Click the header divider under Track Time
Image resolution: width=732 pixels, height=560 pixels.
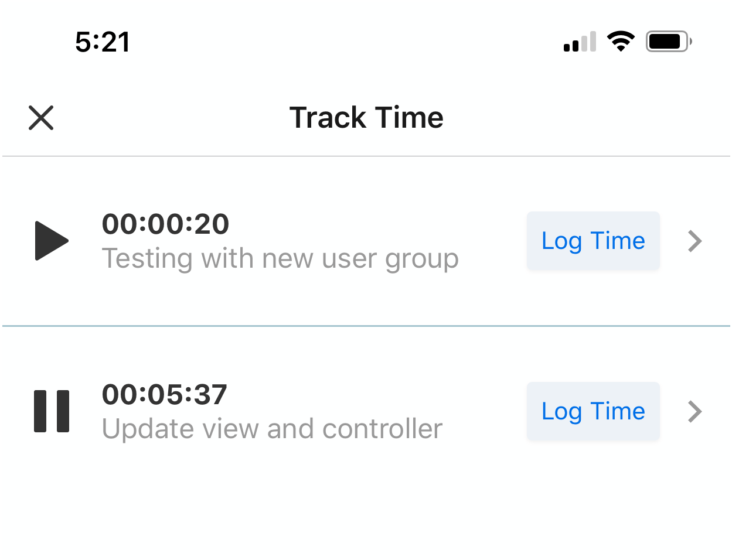point(366,156)
